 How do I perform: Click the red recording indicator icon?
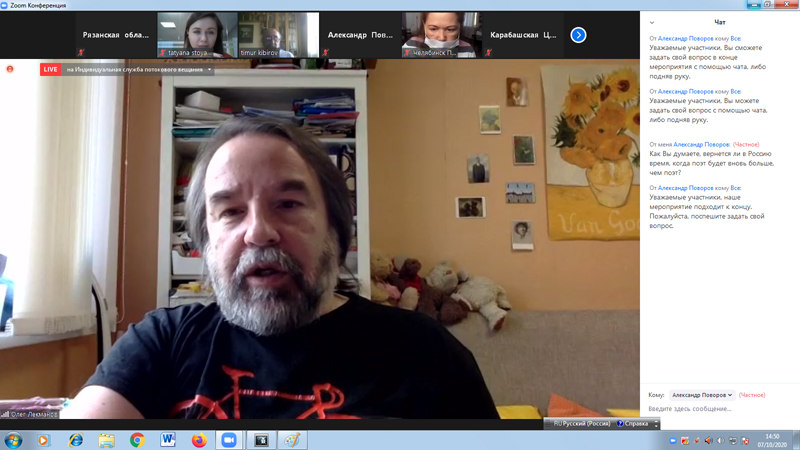[10, 69]
